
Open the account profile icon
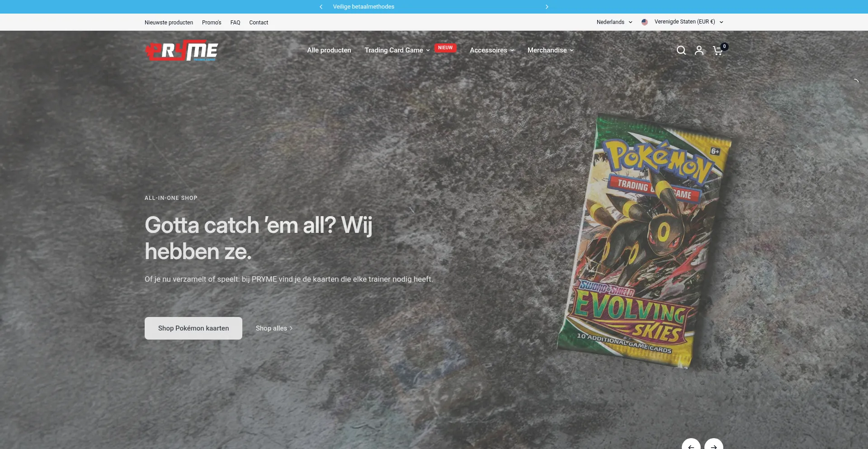pos(699,50)
